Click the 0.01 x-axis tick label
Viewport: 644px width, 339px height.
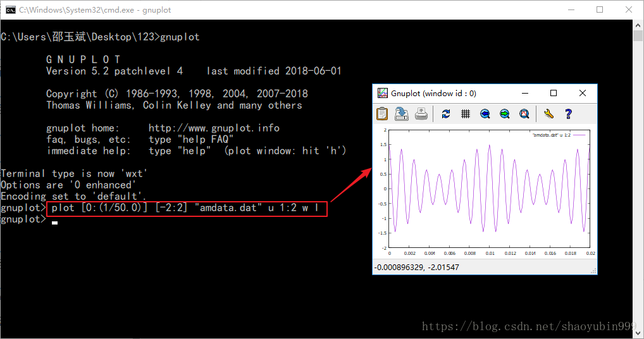(490, 254)
